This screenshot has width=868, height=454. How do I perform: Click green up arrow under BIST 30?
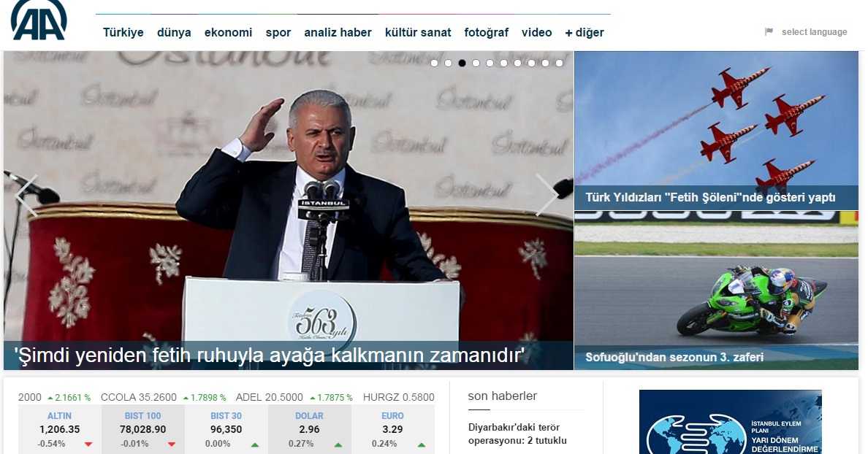(x=255, y=444)
